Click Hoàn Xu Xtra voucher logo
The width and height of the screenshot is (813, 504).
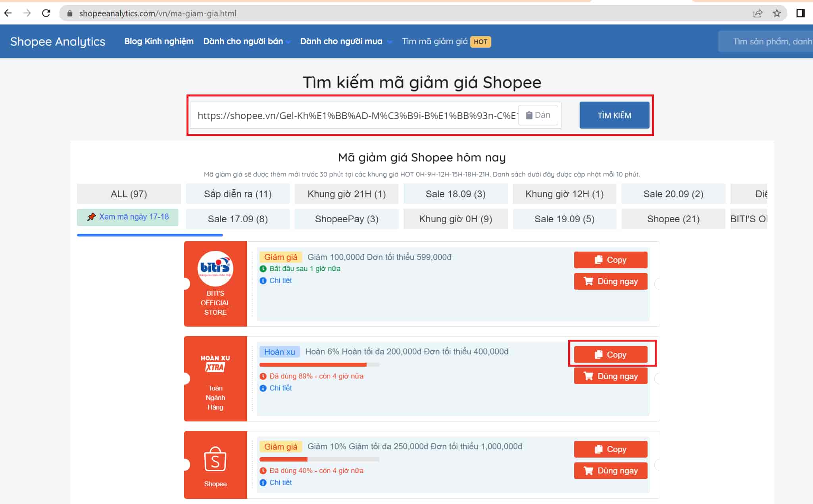[x=215, y=363]
